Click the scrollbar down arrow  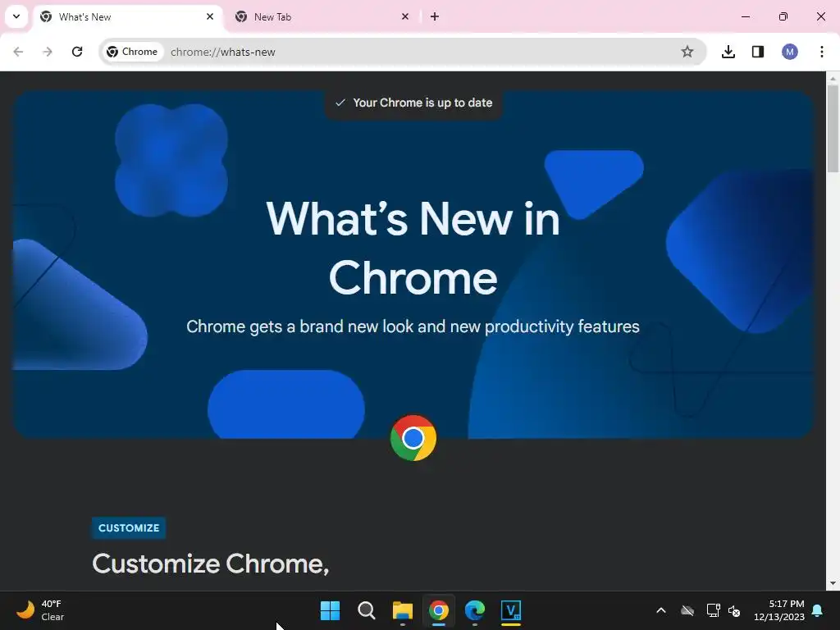click(833, 583)
